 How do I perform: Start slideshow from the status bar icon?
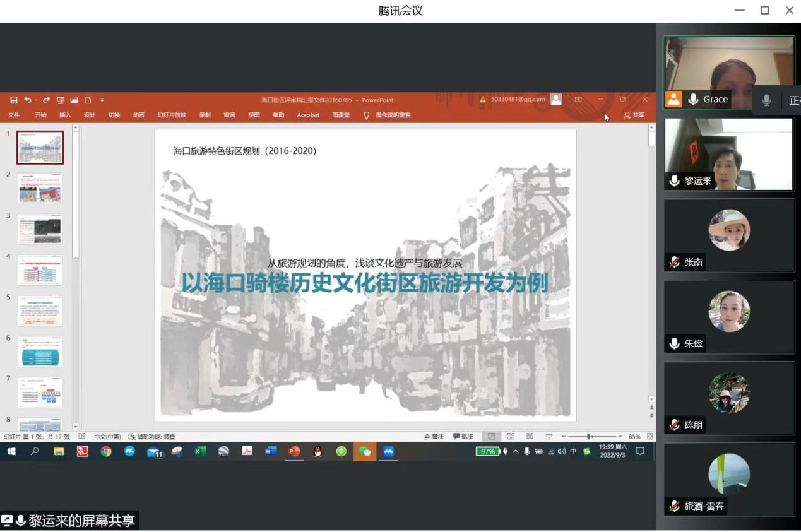click(549, 437)
